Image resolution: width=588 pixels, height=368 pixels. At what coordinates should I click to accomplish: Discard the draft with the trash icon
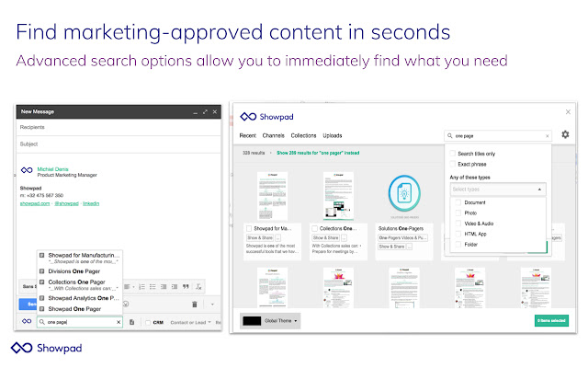(194, 305)
